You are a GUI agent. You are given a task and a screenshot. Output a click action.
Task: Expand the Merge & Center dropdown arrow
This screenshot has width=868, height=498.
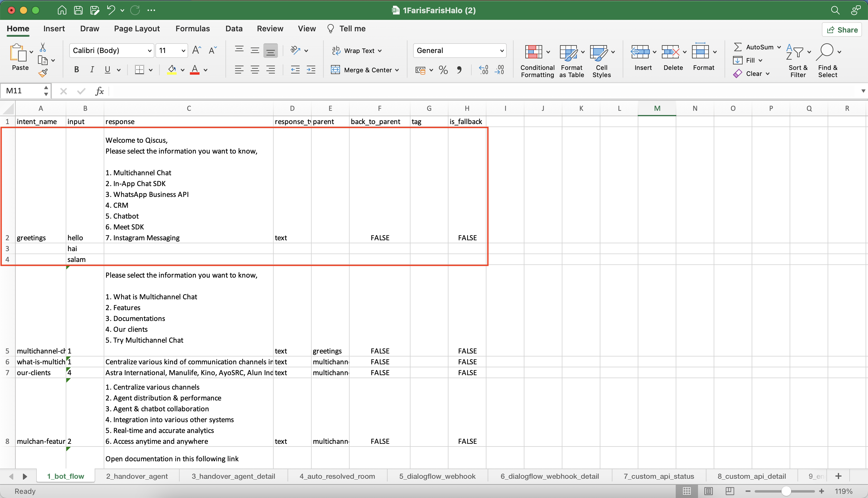pos(397,70)
